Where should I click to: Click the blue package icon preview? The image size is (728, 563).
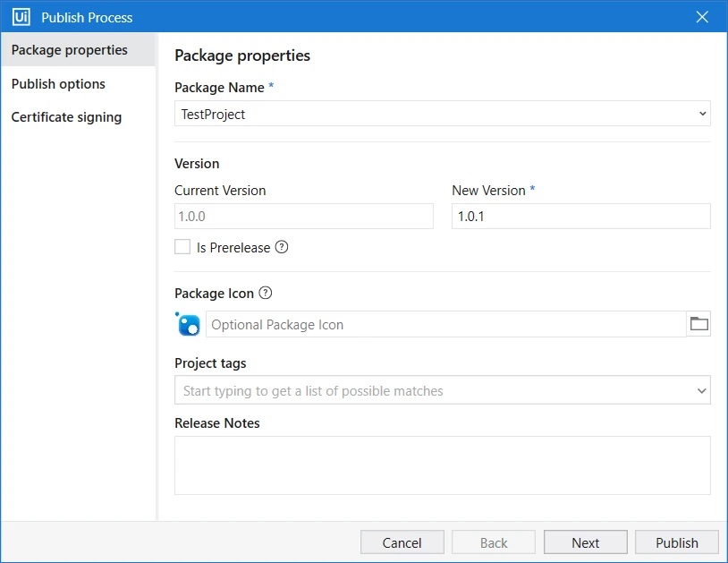coord(188,324)
